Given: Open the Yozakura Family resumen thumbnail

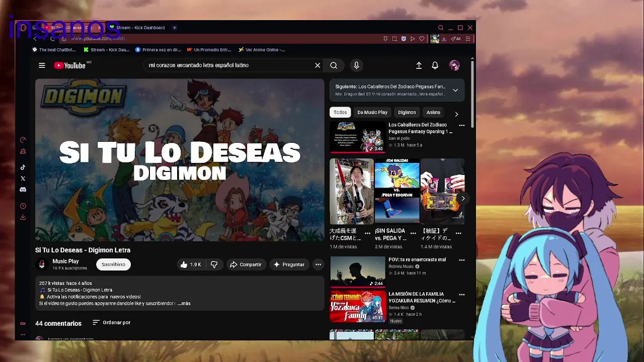Looking at the screenshot, I should [357, 306].
